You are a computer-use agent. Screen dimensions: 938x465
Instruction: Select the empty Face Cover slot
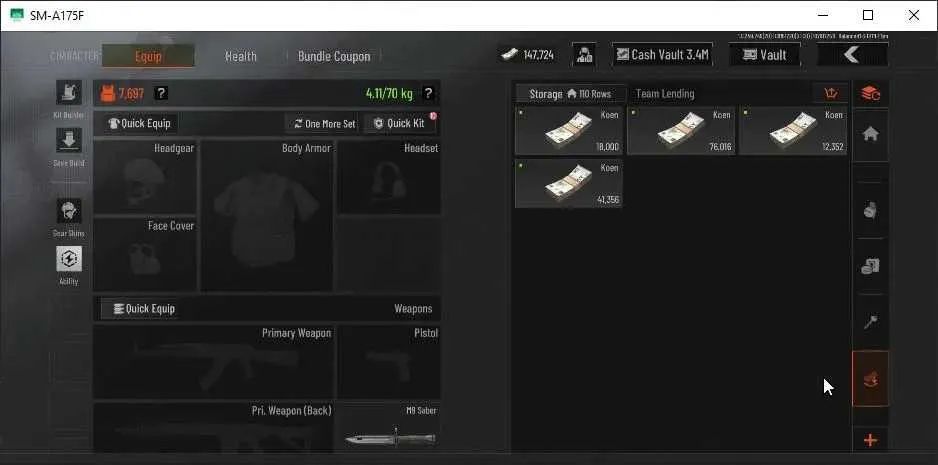pyautogui.click(x=145, y=255)
